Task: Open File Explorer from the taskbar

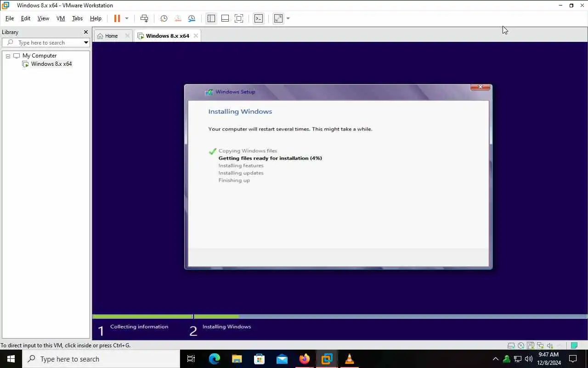Action: click(x=237, y=359)
